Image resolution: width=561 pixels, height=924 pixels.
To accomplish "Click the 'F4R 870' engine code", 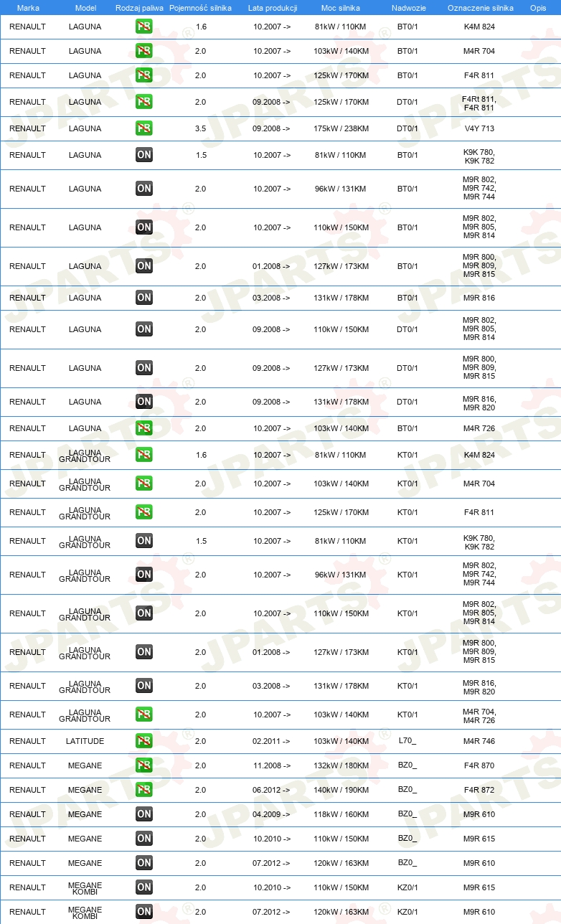I will (479, 765).
